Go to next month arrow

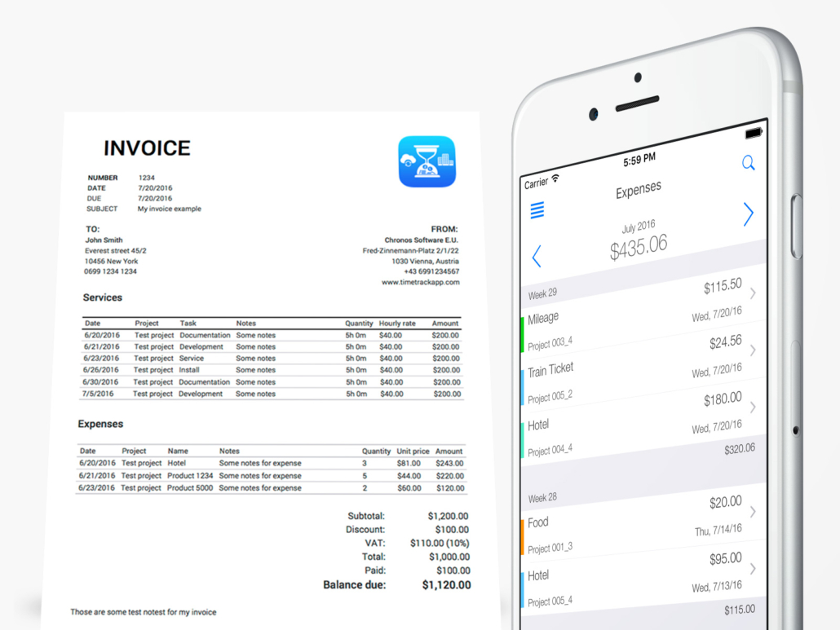click(748, 214)
